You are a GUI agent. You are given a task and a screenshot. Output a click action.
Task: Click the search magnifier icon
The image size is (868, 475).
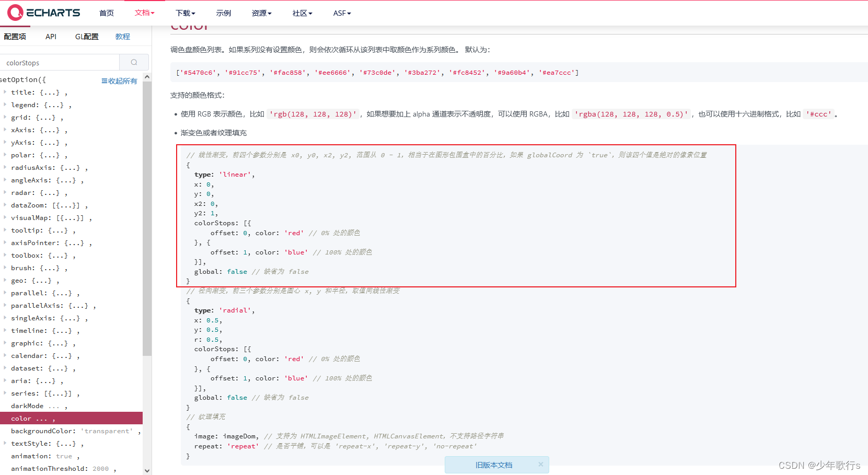tap(134, 62)
